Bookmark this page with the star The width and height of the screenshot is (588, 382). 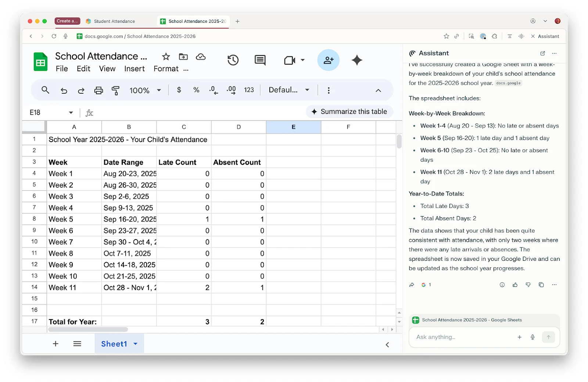click(446, 36)
